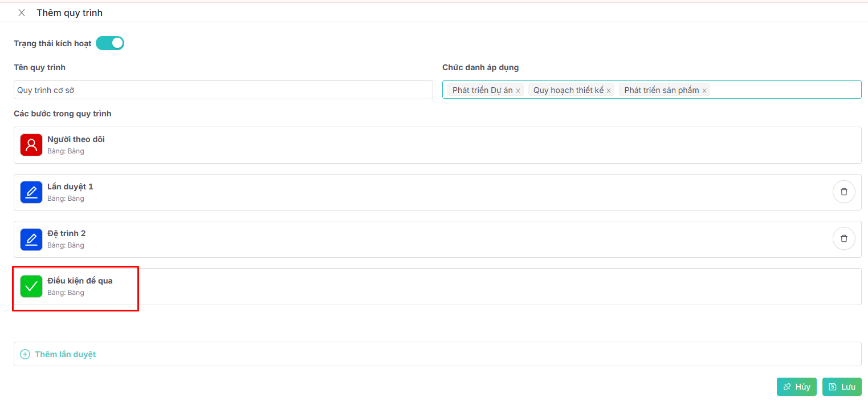Select the Người theo dõi step title
Viewport: 868px width, 413px height.
[76, 139]
